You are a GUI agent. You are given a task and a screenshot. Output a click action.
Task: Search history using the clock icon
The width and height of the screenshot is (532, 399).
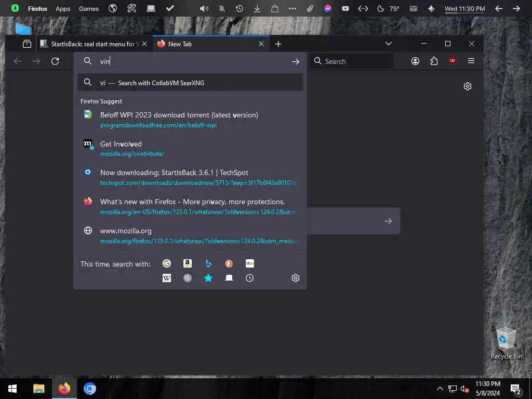[x=250, y=278]
